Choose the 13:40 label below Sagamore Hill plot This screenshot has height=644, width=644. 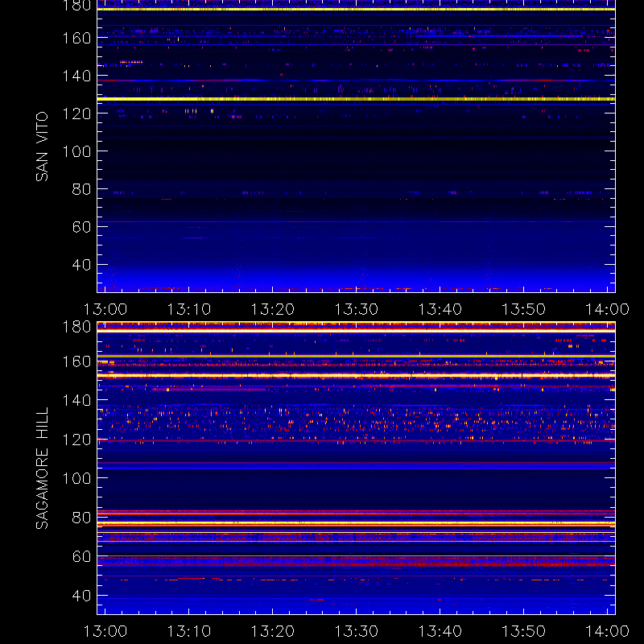pos(440,631)
